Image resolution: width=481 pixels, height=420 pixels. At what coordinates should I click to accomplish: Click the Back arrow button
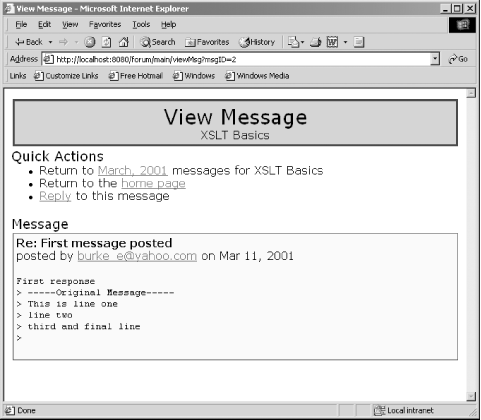click(x=29, y=42)
